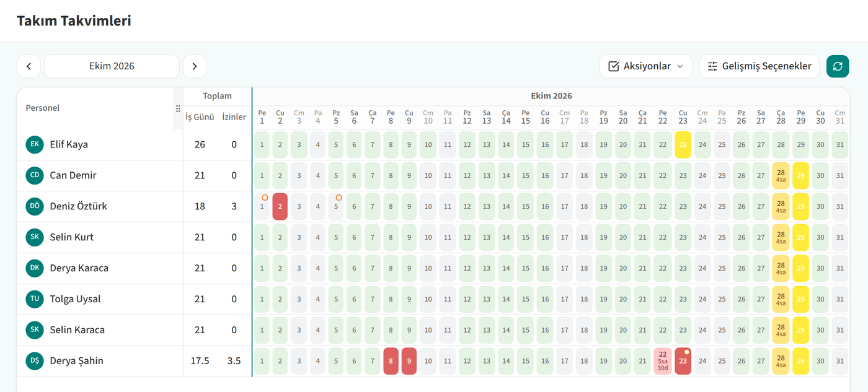The width and height of the screenshot is (868, 392).
Task: Click Elif Kaya's EK avatar
Action: click(x=35, y=144)
